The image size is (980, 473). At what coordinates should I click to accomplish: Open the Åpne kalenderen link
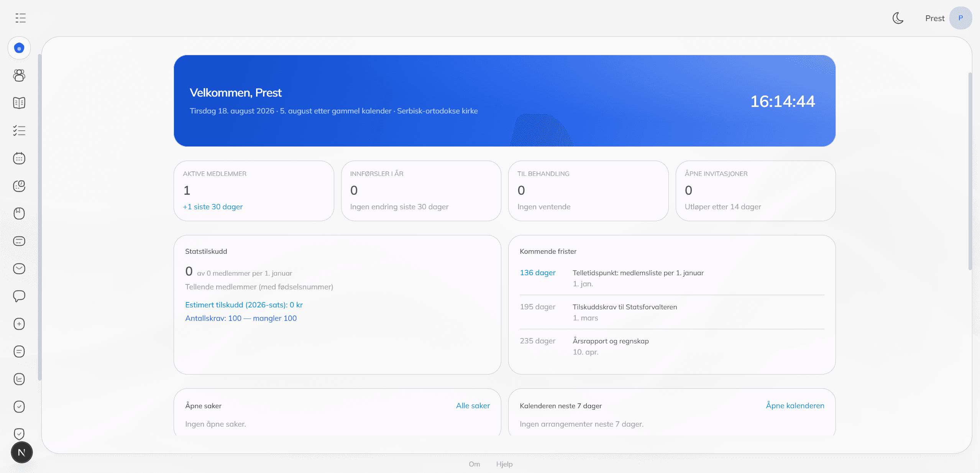click(x=795, y=406)
